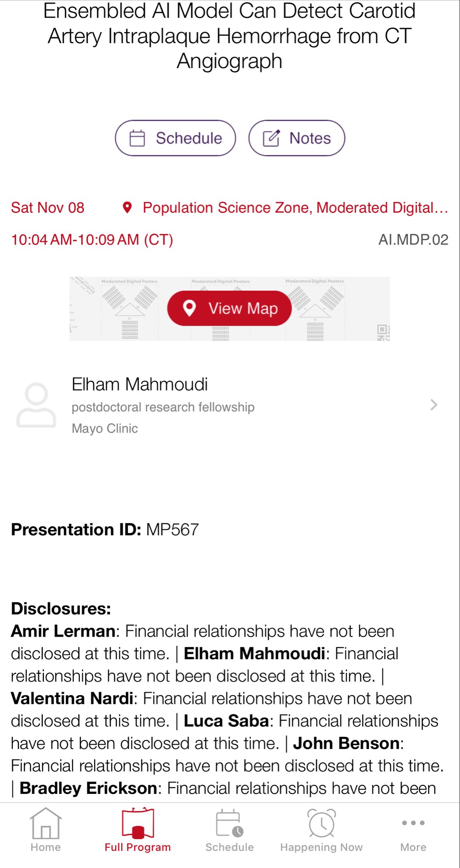
Task: Tap the More three-dots icon
Action: (413, 823)
